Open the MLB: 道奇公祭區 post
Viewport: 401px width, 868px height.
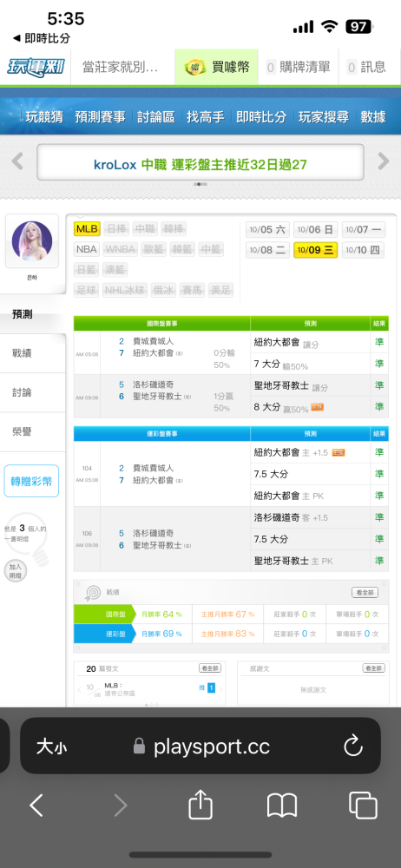click(x=120, y=689)
